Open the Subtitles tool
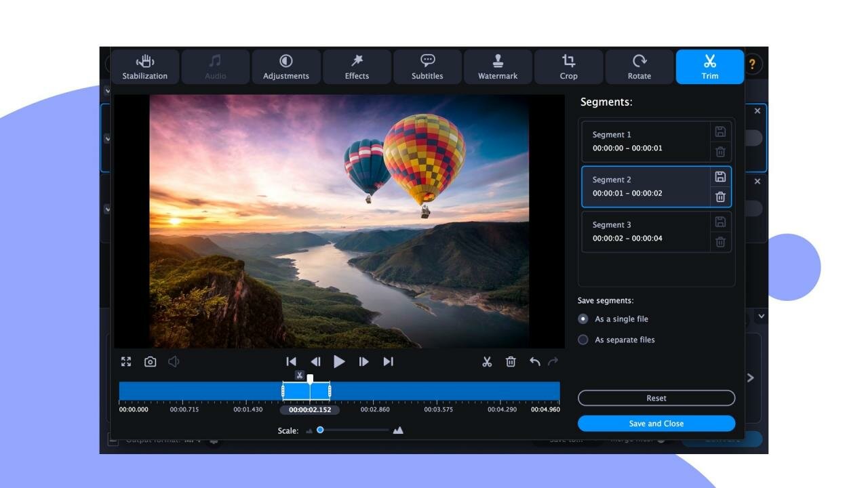The image size is (868, 488). [427, 66]
